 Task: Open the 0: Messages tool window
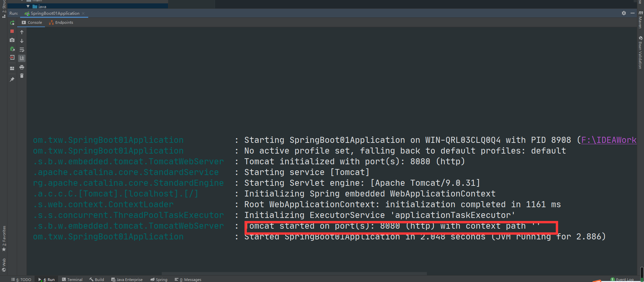click(x=188, y=279)
